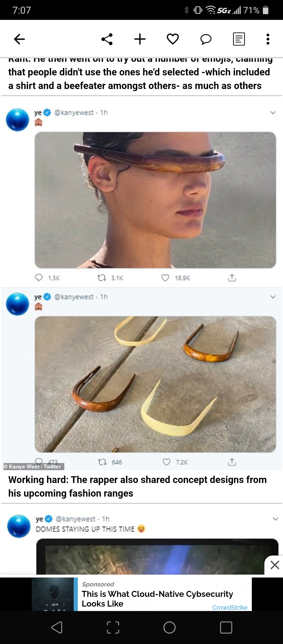Expand chevron on DOMES tweet

(x=275, y=519)
